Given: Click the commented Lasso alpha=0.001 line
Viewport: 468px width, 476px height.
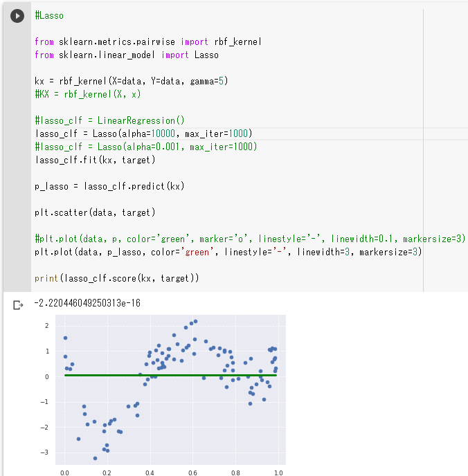Looking at the screenshot, I should (x=145, y=147).
